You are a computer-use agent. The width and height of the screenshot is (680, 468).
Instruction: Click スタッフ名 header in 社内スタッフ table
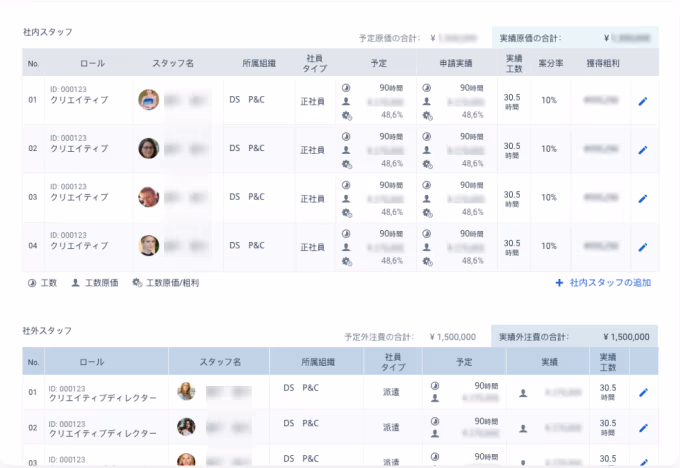pos(173,63)
